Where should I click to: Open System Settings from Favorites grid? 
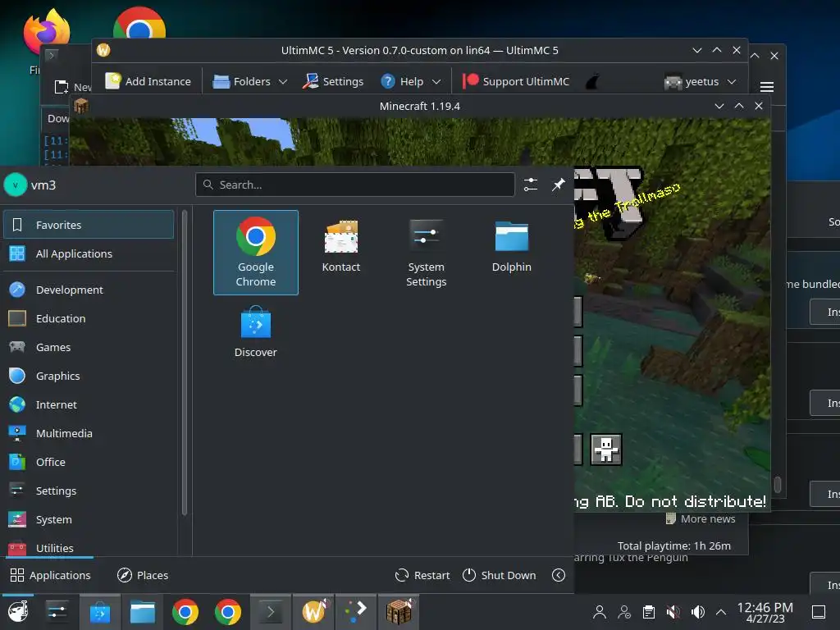coord(426,253)
